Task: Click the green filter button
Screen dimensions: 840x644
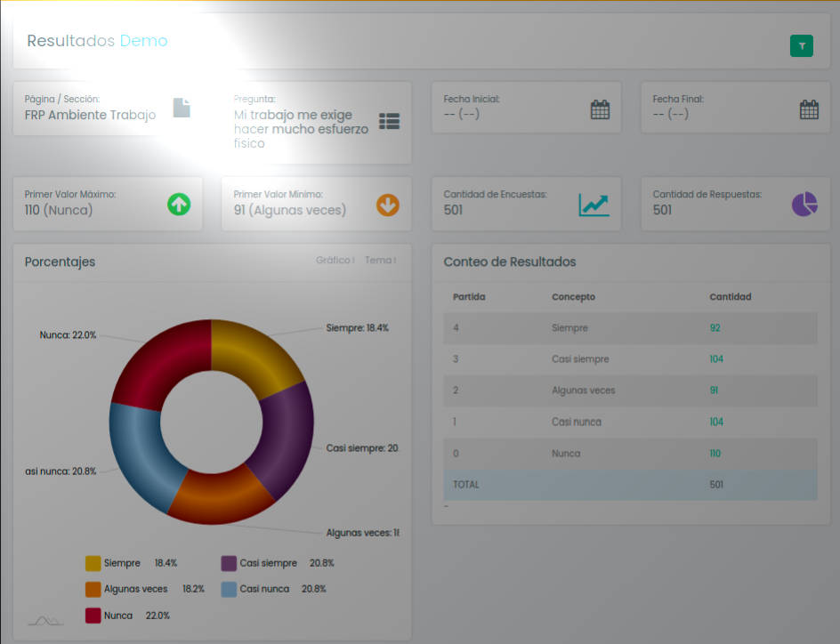Action: pos(801,46)
